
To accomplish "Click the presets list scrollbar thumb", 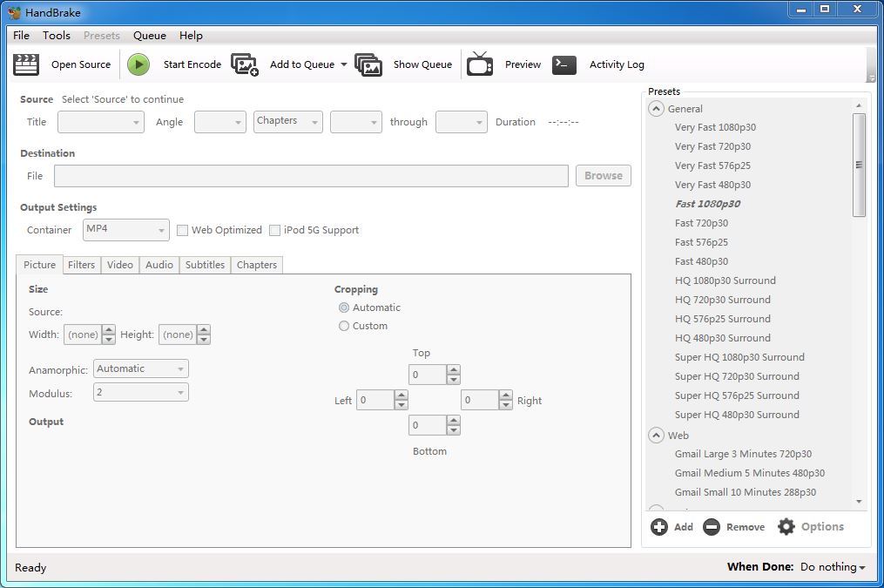I will pyautogui.click(x=859, y=165).
